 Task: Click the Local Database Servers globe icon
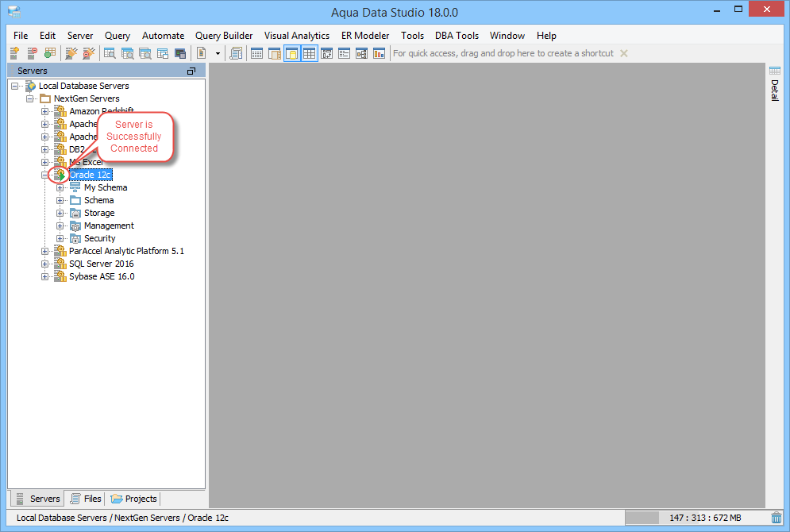click(x=31, y=86)
